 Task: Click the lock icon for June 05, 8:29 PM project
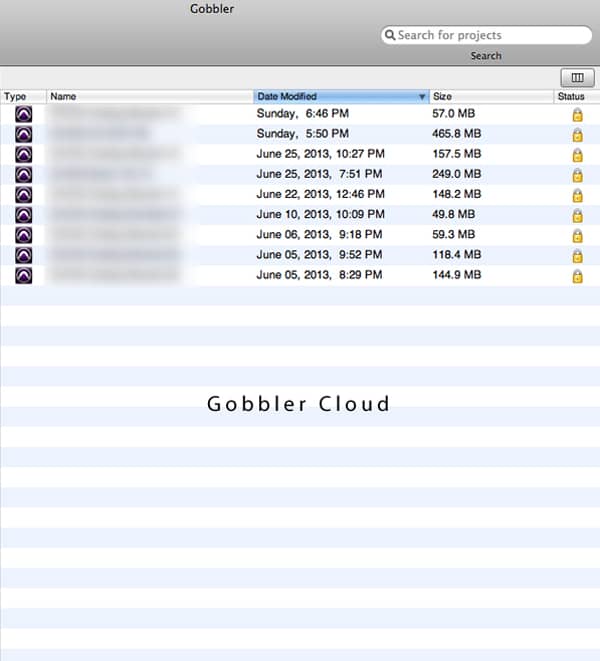pyautogui.click(x=577, y=276)
